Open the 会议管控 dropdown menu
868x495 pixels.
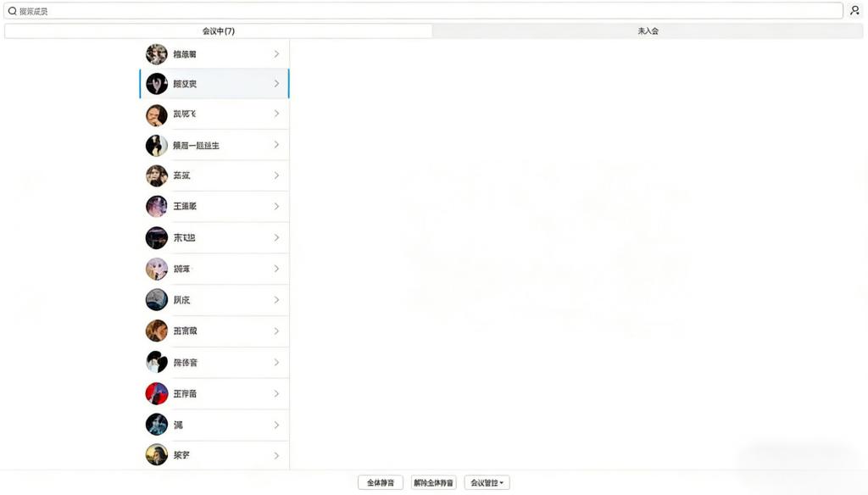pos(487,482)
